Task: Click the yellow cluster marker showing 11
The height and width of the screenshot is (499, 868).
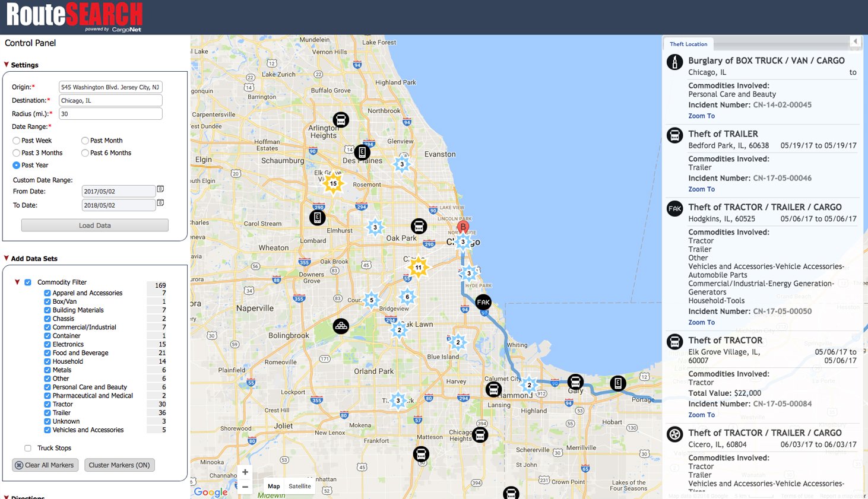Action: tap(419, 268)
